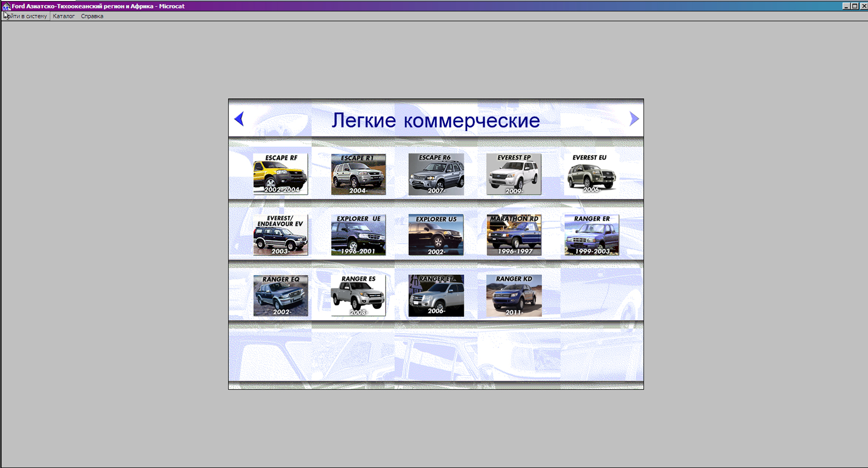Select the Everest EP 2009- model
Viewport: 868px width, 468px height.
pos(514,174)
